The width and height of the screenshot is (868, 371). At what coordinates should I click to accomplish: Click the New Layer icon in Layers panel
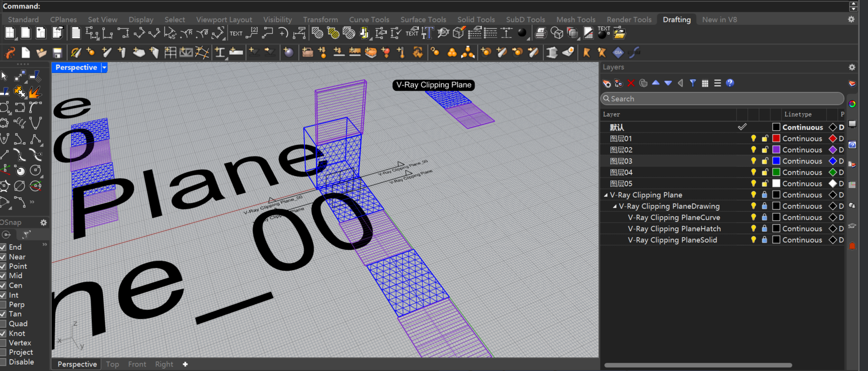(x=607, y=83)
